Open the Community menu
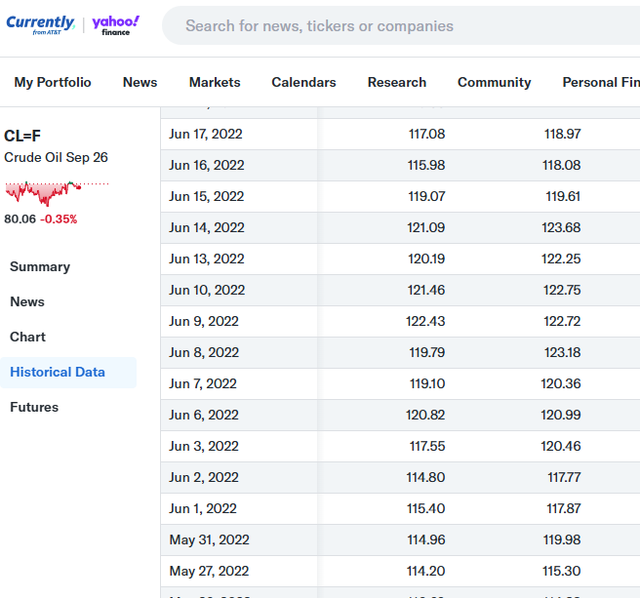Screen dimensions: 640x598 494,82
